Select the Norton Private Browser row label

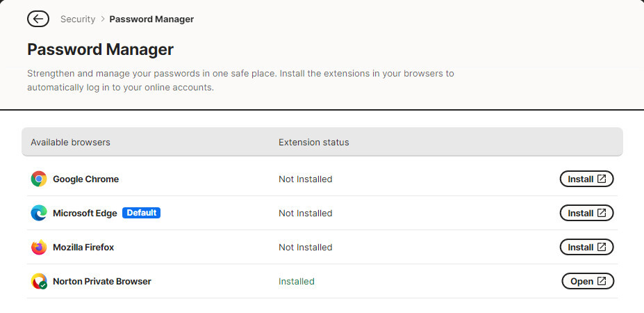coord(102,281)
